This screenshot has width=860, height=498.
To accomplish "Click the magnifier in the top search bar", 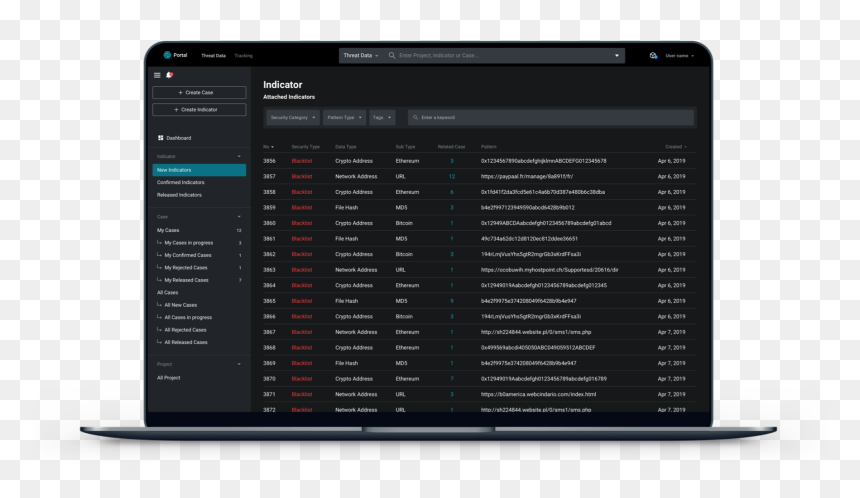I will click(x=392, y=55).
